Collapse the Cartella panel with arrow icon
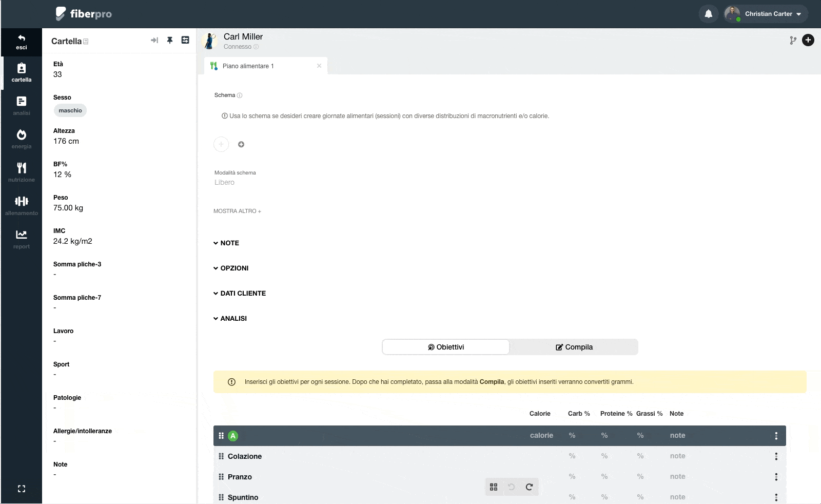 coord(154,40)
